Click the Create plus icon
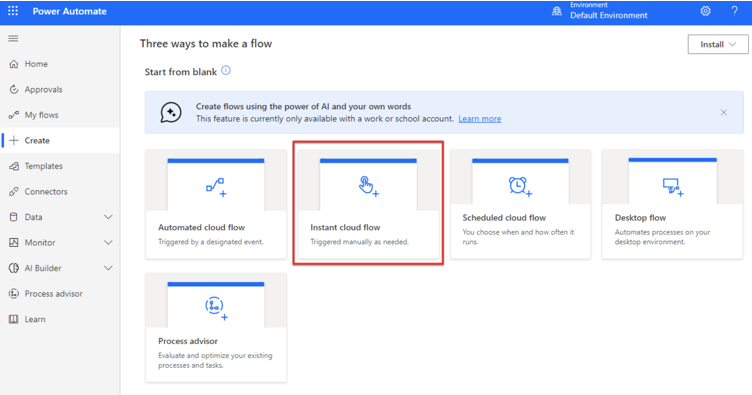 tap(14, 140)
